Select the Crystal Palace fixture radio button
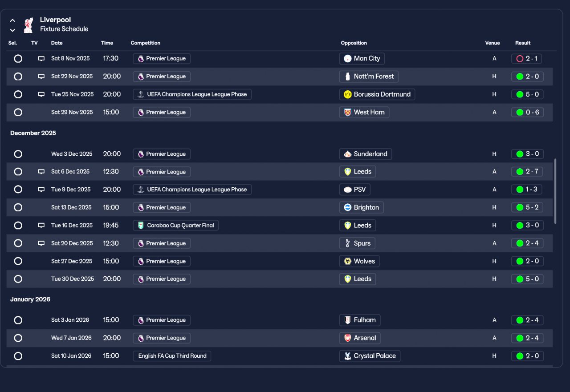Image resolution: width=570 pixels, height=392 pixels. pyautogui.click(x=18, y=356)
